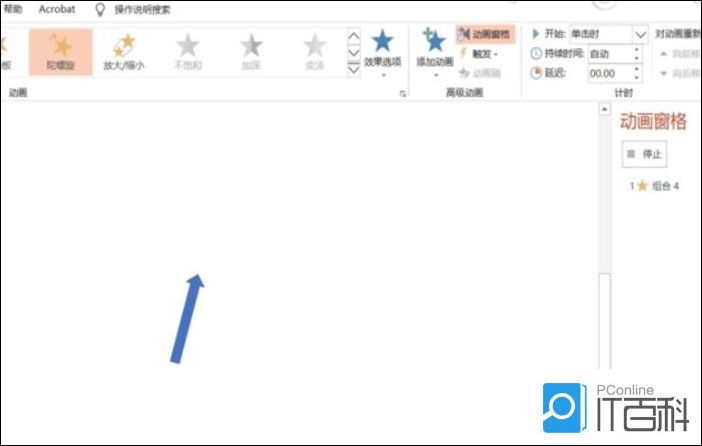Decrease 持续时间 duration with down spinner
Screen dimensions: 702x446
coord(637,58)
